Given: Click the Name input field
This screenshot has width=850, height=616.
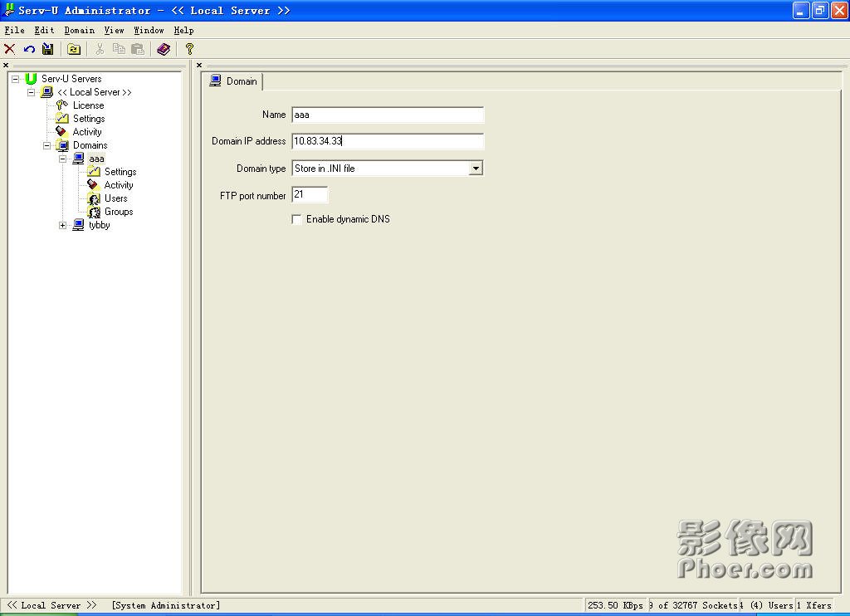Looking at the screenshot, I should 388,115.
